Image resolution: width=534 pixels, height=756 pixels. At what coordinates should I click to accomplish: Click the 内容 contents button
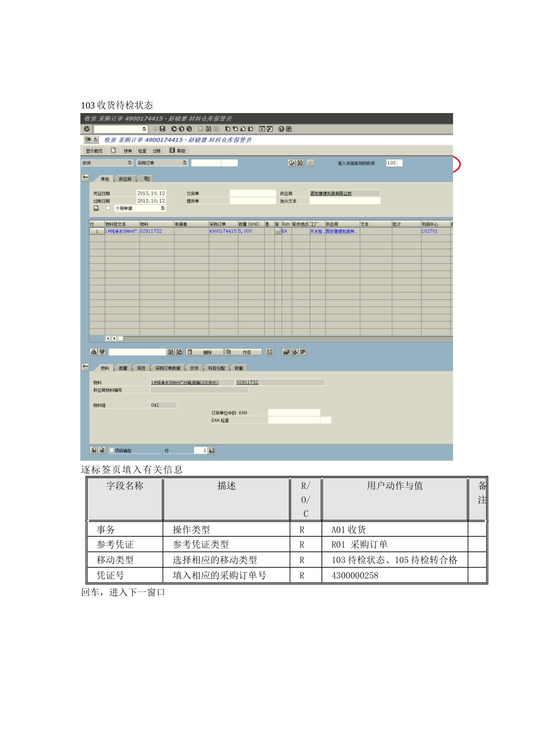(x=243, y=352)
